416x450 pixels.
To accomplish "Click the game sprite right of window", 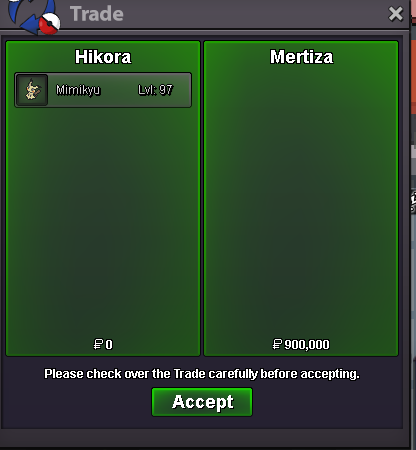I will [x=413, y=201].
